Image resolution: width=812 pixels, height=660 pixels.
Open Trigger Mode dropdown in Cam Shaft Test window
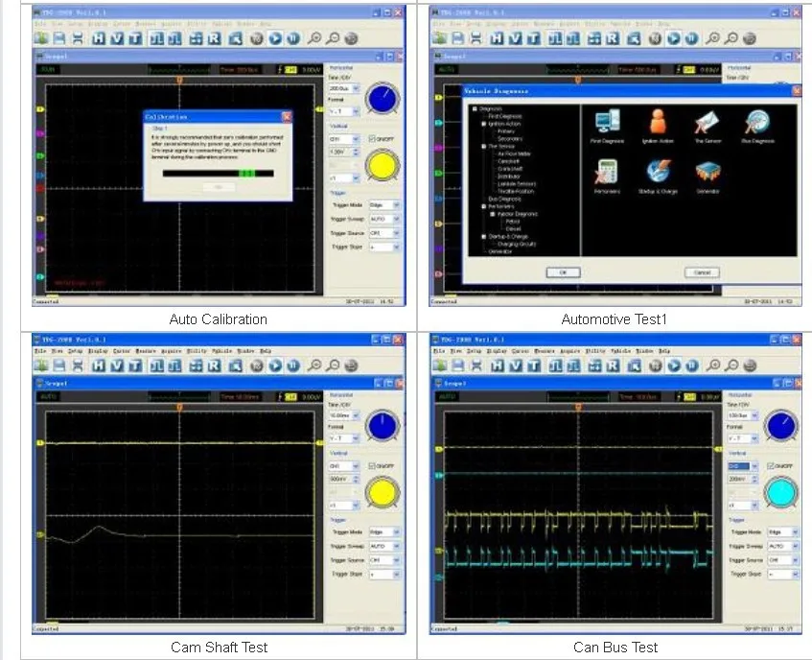[397, 532]
